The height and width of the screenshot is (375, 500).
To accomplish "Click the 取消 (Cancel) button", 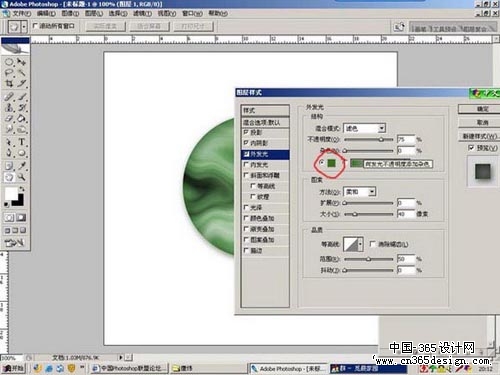I will [x=480, y=123].
